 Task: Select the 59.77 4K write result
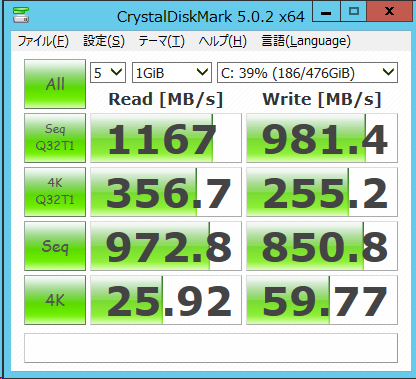tap(322, 300)
